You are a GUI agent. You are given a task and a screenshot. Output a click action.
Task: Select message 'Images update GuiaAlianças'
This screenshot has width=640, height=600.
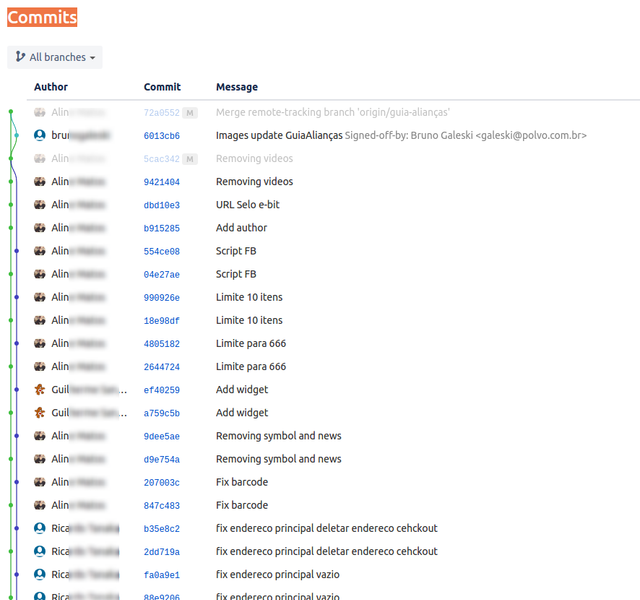[x=279, y=135]
